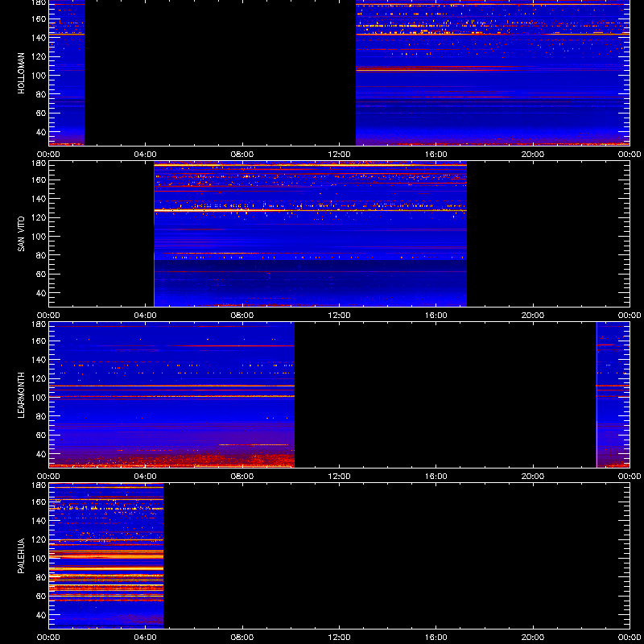Click frequency label 80 on San Vito axis
Screen dimensions: 644x644
tap(42, 255)
